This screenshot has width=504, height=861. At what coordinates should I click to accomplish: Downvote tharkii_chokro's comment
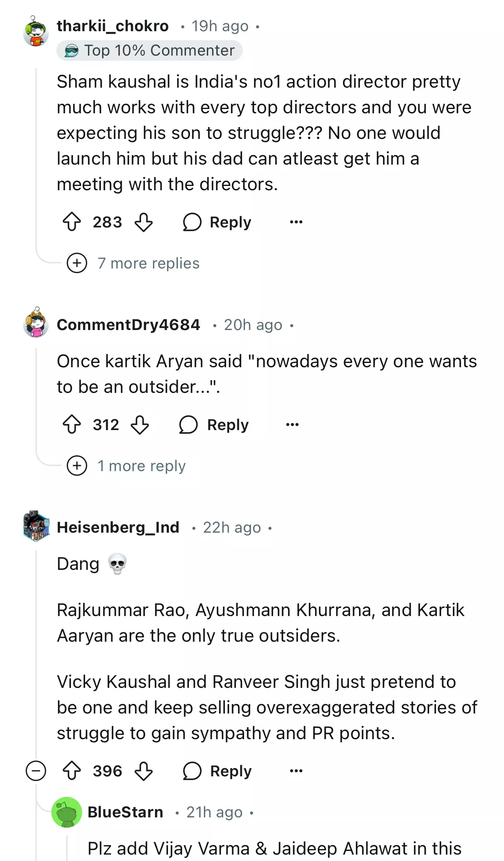(x=144, y=222)
